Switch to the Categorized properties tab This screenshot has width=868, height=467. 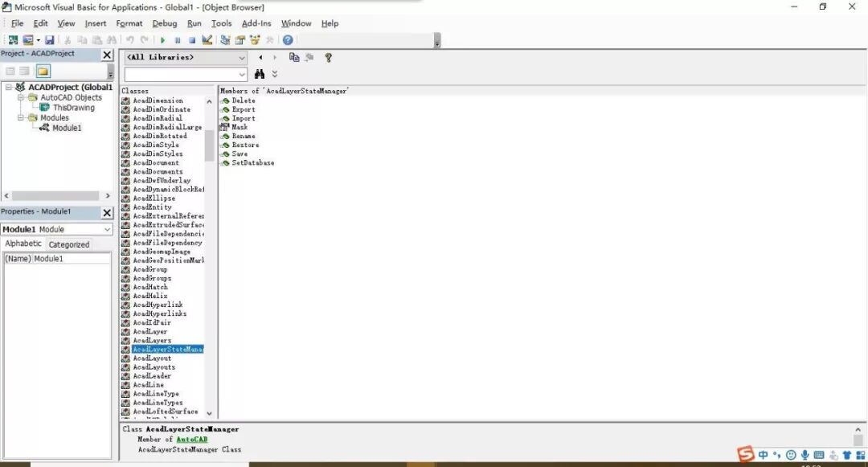(x=68, y=244)
